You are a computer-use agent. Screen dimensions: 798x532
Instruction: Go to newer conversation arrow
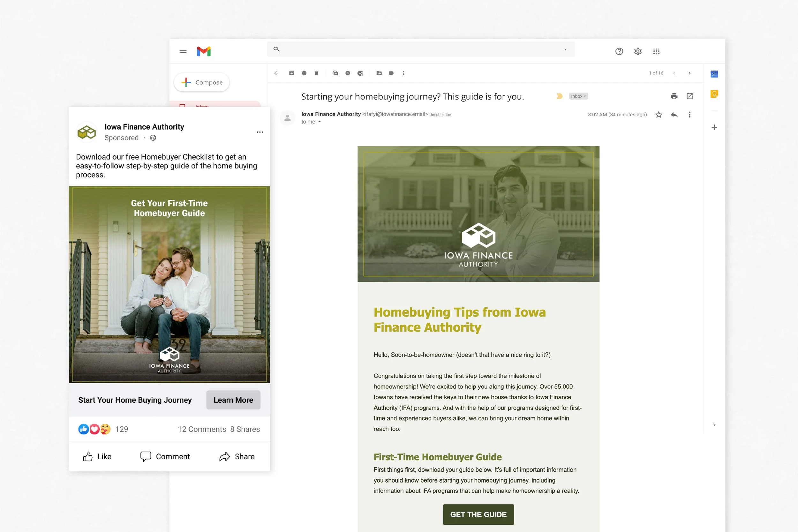click(x=674, y=73)
